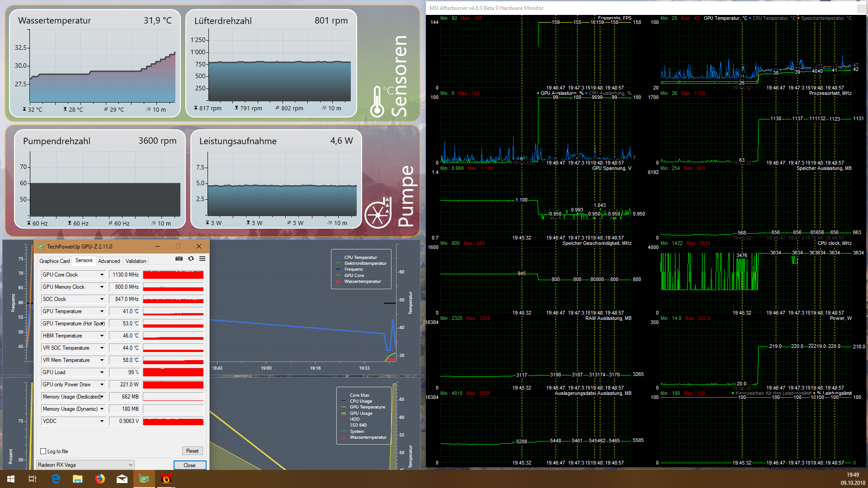Launch Firefox from the taskbar
Viewport: 868px width, 488px height.
click(x=100, y=479)
